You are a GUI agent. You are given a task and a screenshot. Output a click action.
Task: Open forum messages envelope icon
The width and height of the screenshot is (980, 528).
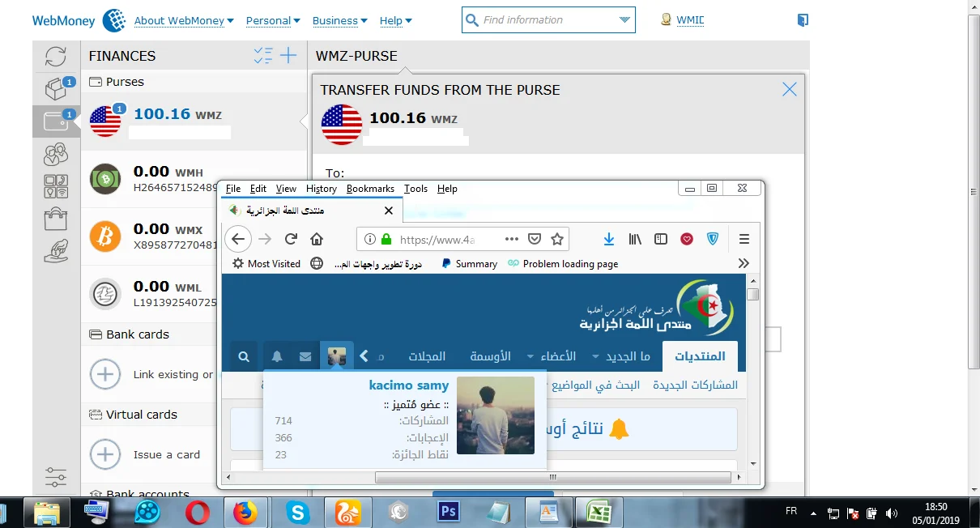pyautogui.click(x=305, y=356)
